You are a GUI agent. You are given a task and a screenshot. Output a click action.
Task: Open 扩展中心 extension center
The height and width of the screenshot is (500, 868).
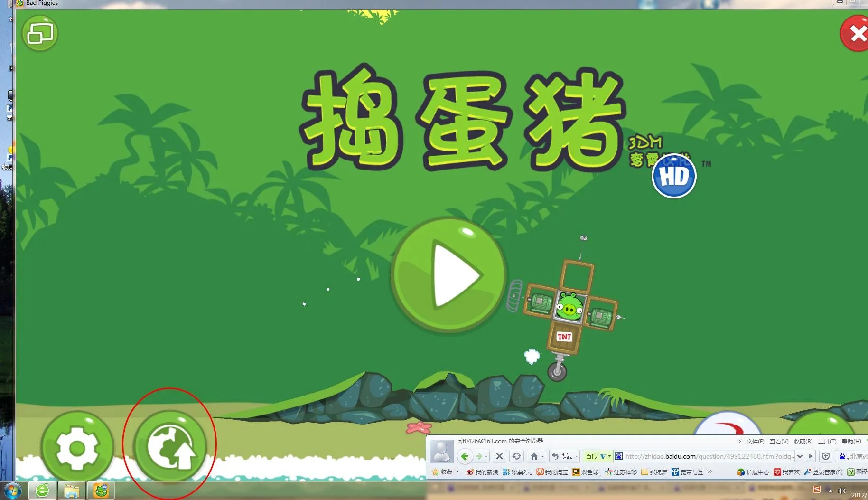coord(753,472)
